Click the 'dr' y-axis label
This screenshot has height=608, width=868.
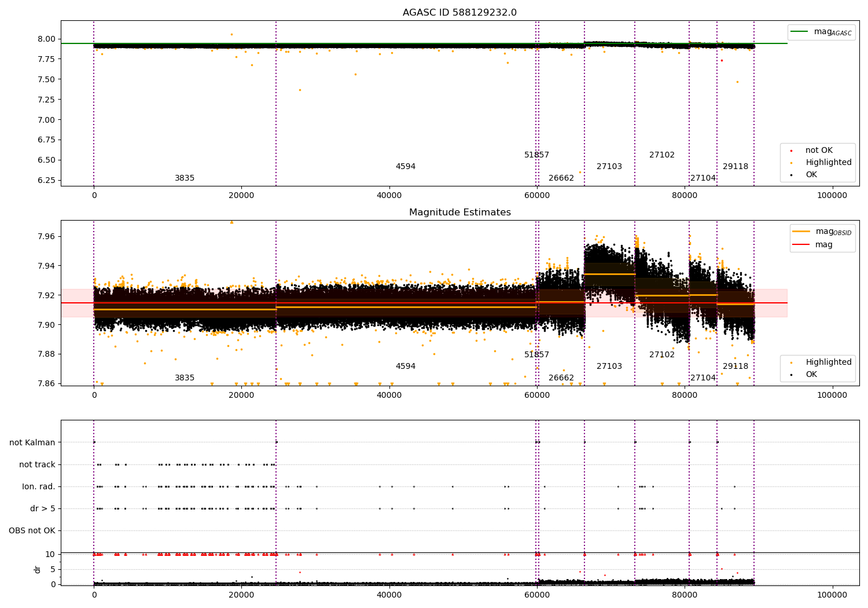click(x=38, y=569)
